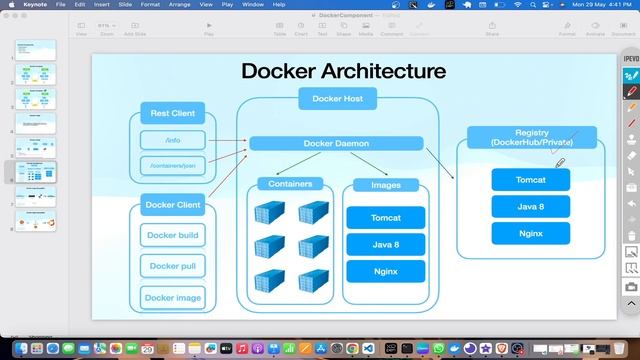Open the Media toolbar menu

366,29
